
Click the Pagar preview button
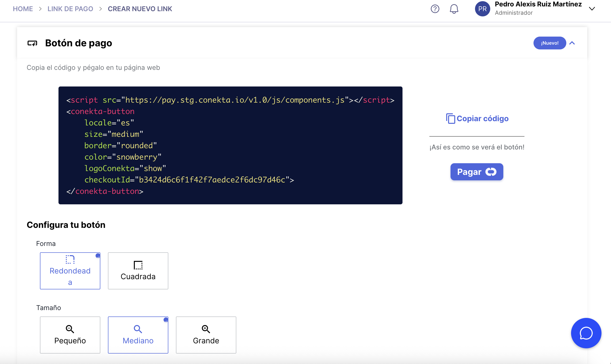(476, 172)
